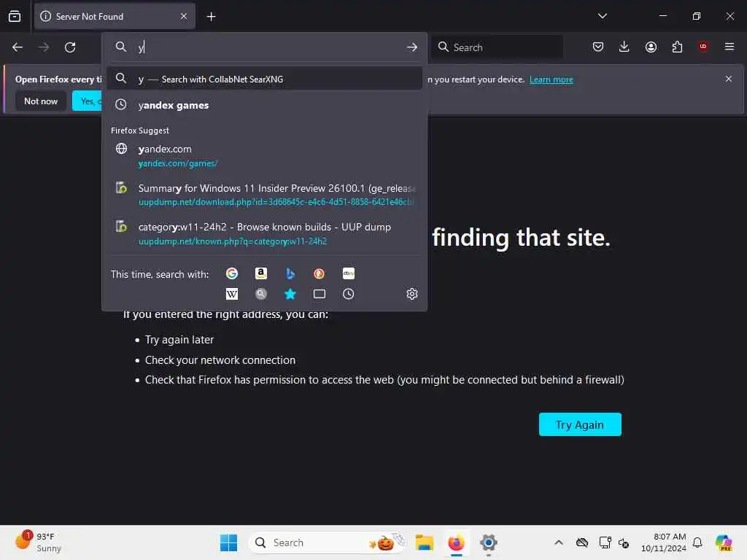The width and height of the screenshot is (747, 560).
Task: List all tabs with chevron dropdown
Action: (x=602, y=16)
